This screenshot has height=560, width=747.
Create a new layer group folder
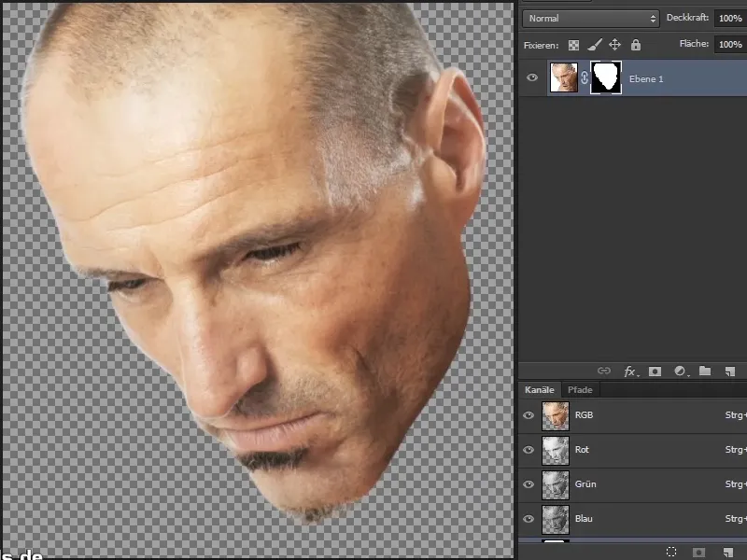click(x=705, y=371)
